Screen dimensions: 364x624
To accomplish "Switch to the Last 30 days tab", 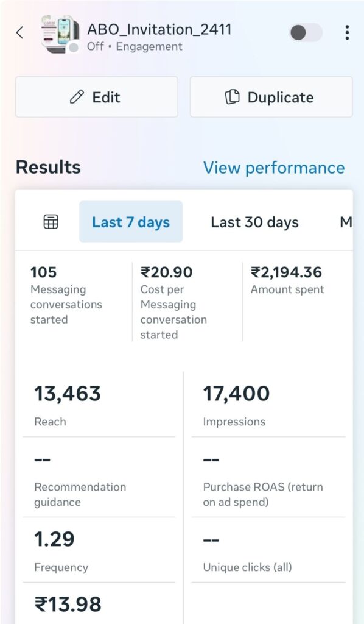I will pos(254,222).
